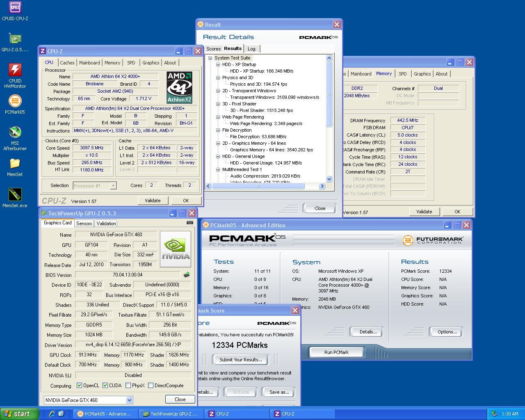Collapse the 2D - Transparent Windows node
Viewport: 525px width, 420px height.
click(x=218, y=91)
